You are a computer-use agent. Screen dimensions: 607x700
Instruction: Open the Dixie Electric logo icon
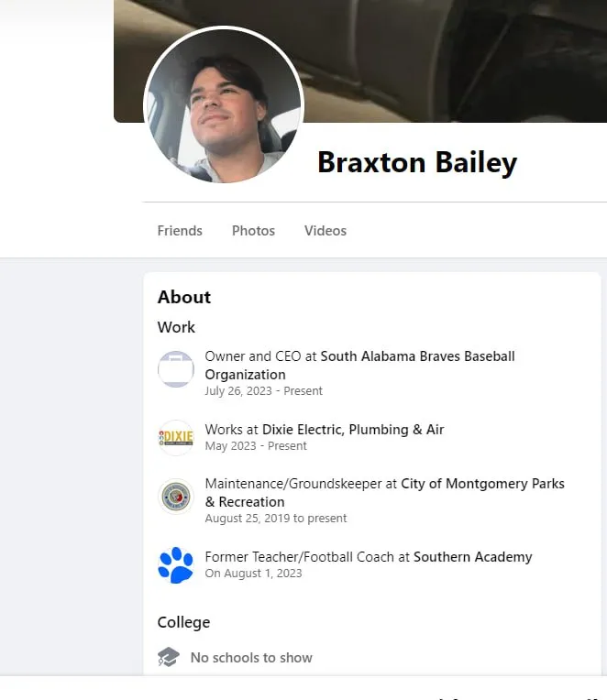tap(176, 438)
